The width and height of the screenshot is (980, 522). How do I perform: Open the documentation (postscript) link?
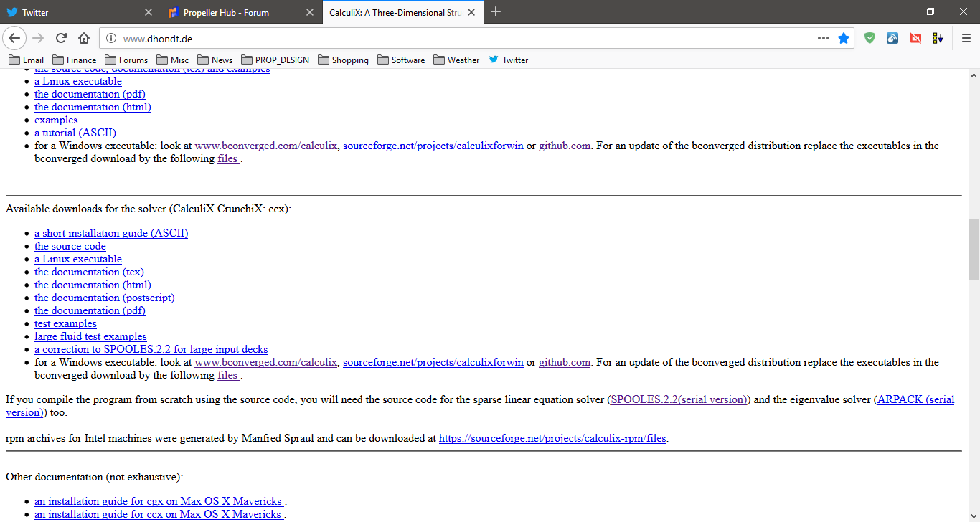click(x=105, y=298)
